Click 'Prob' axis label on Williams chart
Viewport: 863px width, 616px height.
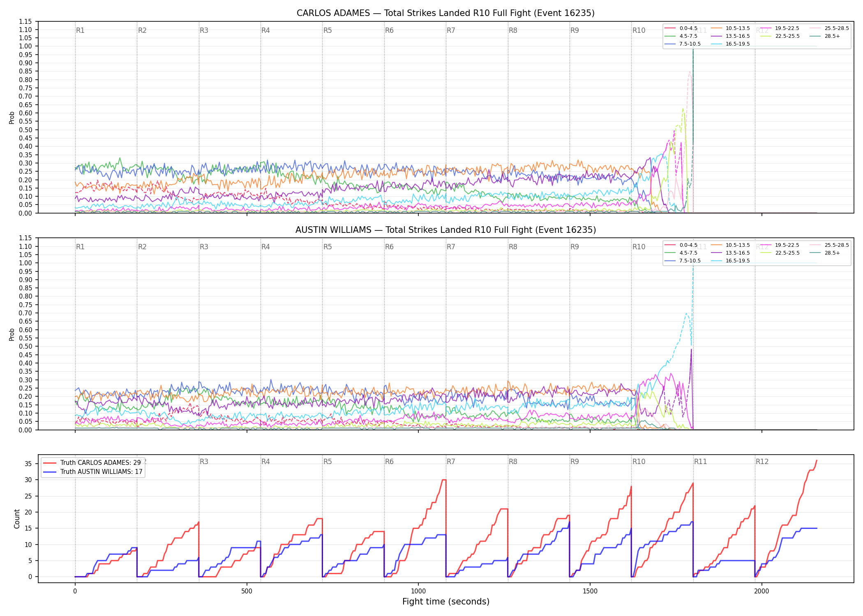pyautogui.click(x=12, y=334)
